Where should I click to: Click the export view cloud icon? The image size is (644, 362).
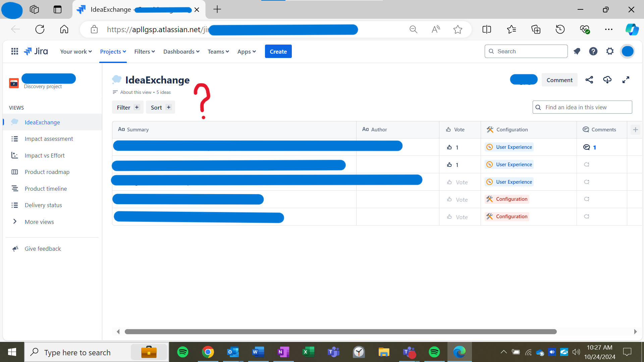click(607, 80)
